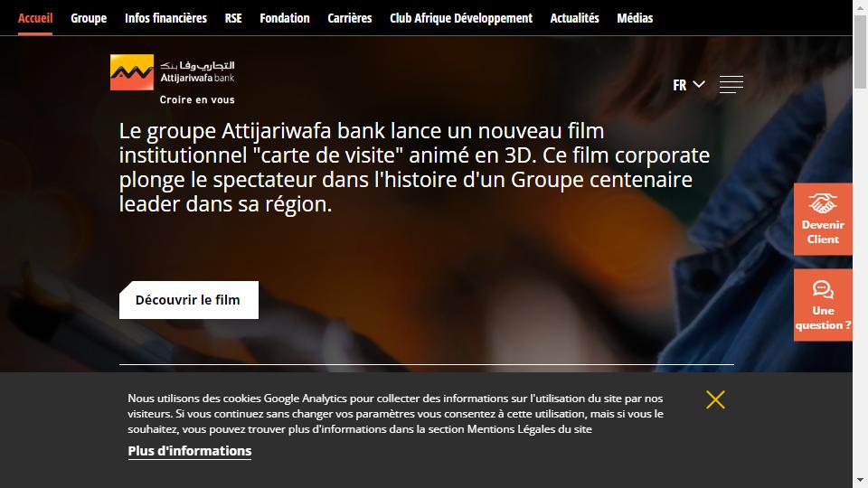Open the Médias menu item
This screenshot has width=868, height=488.
click(635, 18)
